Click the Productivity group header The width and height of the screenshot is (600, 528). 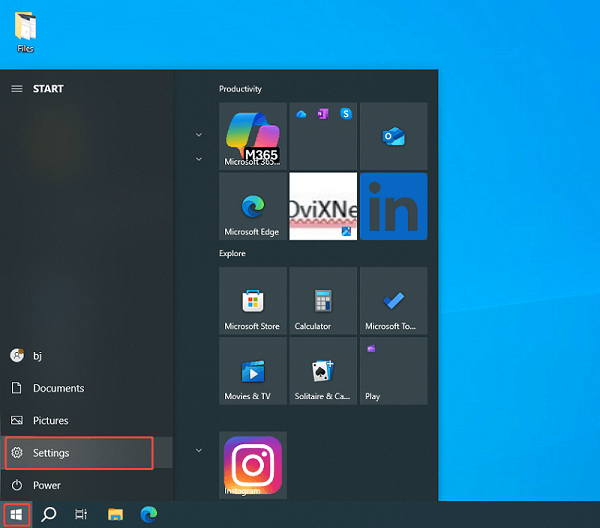240,89
